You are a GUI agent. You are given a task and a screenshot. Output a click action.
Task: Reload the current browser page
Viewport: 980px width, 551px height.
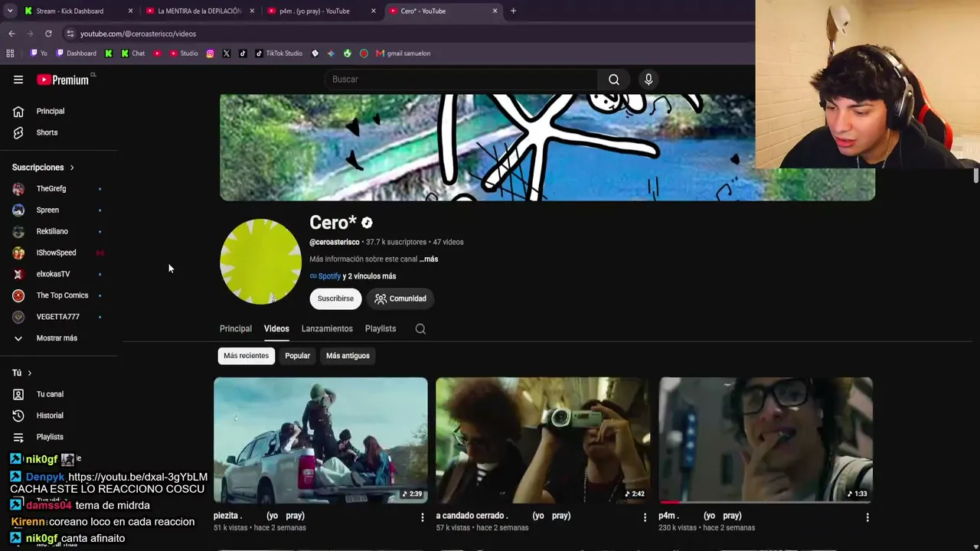click(48, 34)
